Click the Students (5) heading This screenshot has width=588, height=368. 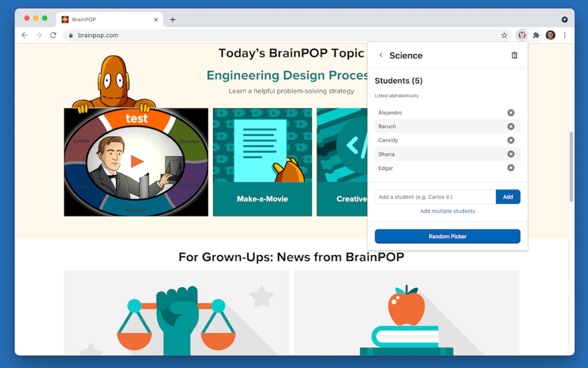pyautogui.click(x=398, y=81)
